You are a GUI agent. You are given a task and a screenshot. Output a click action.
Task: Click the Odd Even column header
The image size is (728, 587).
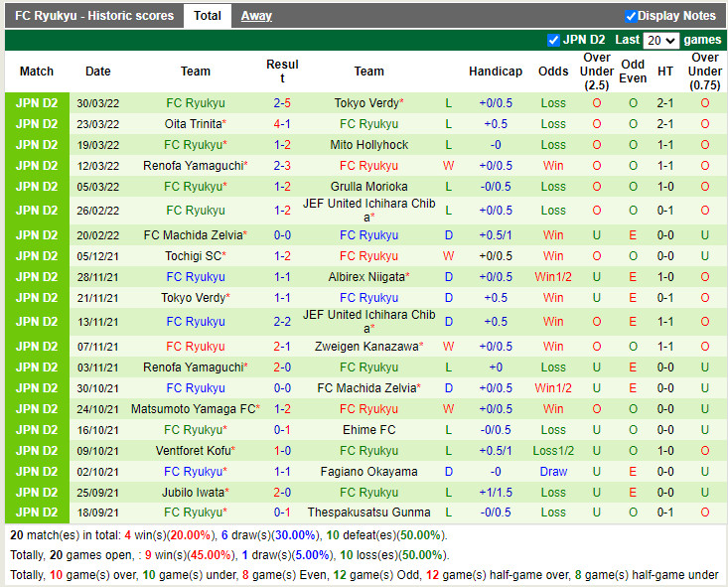(633, 72)
